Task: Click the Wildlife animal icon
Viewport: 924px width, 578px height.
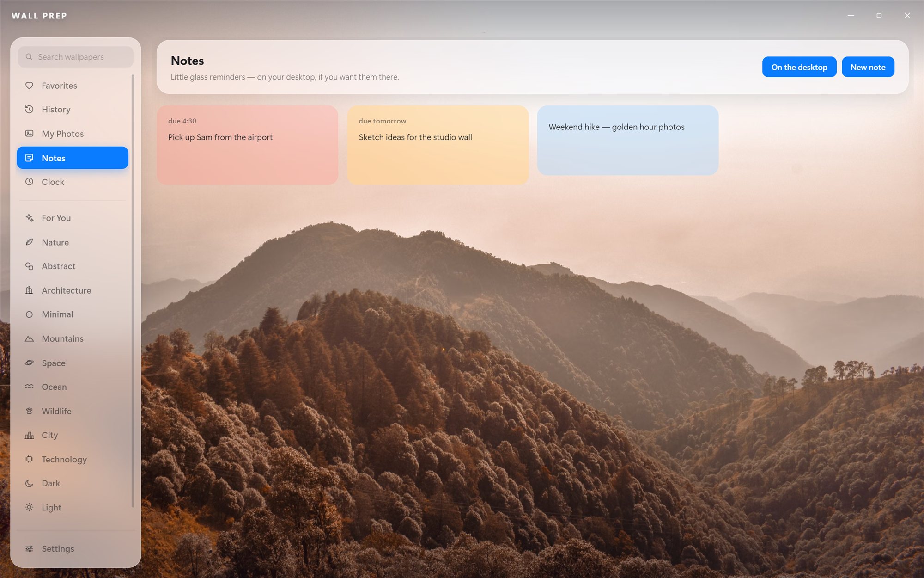Action: point(29,411)
